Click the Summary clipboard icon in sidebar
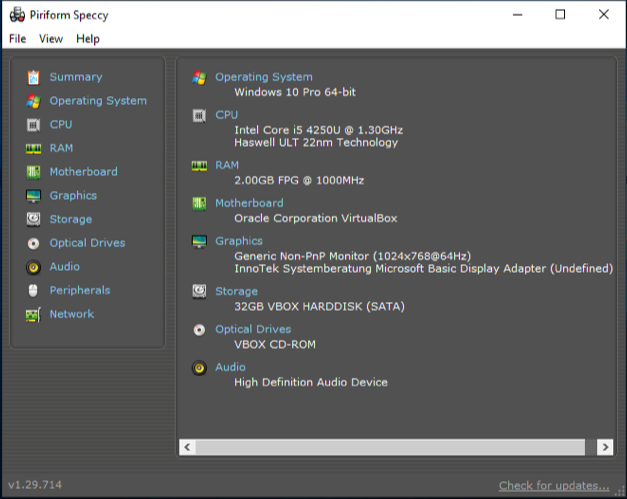The width and height of the screenshot is (627, 499). pos(34,78)
